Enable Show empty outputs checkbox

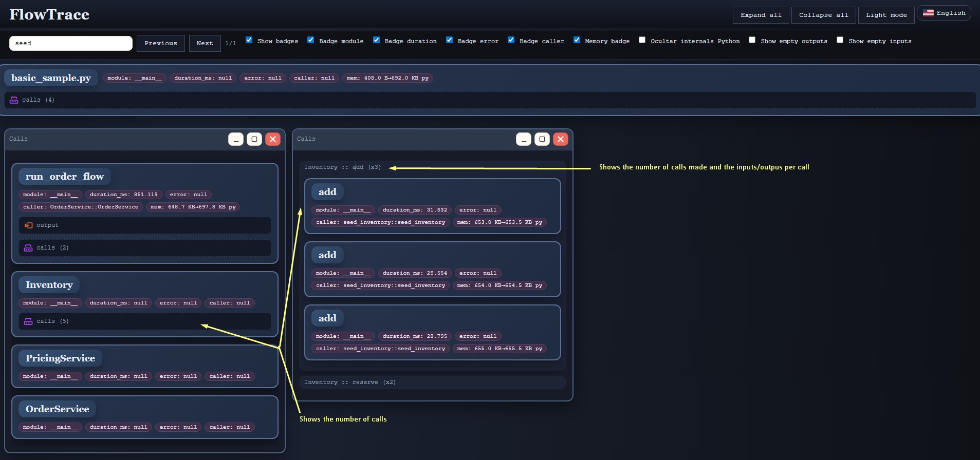(x=752, y=40)
